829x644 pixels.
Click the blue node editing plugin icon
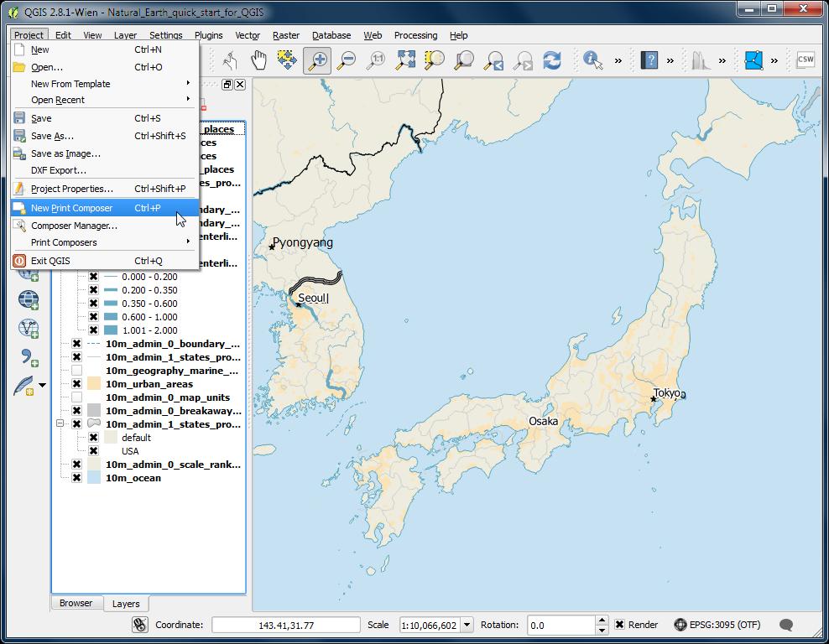(753, 60)
